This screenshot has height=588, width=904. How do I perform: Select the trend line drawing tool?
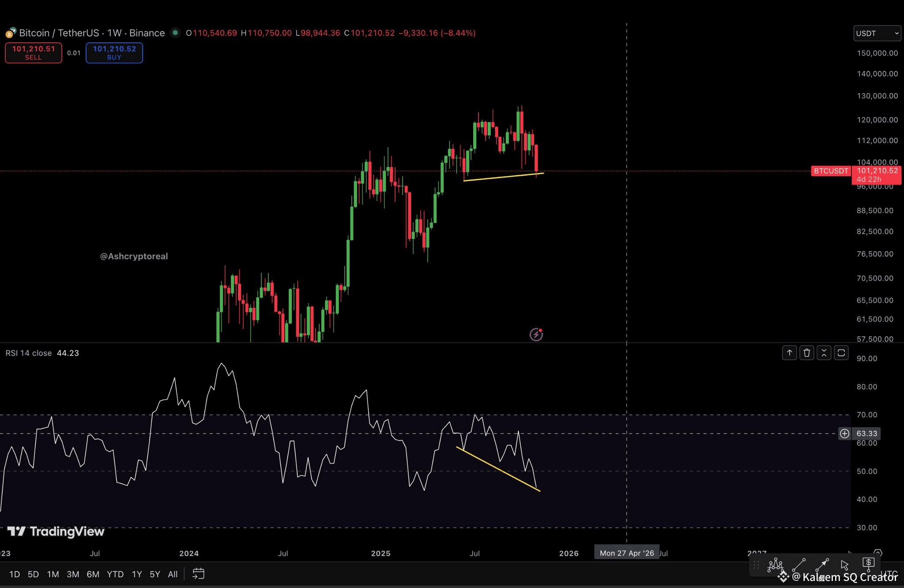(x=799, y=564)
